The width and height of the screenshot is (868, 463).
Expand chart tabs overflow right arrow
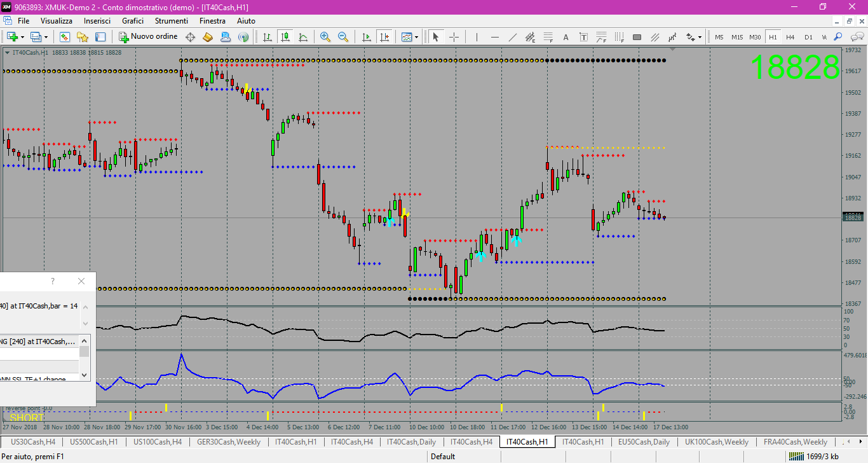(x=860, y=441)
